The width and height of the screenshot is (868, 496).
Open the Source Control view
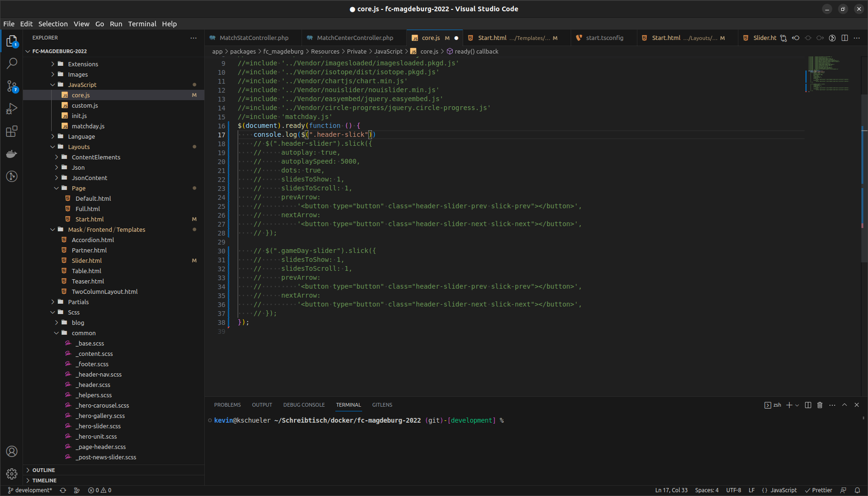(12, 86)
